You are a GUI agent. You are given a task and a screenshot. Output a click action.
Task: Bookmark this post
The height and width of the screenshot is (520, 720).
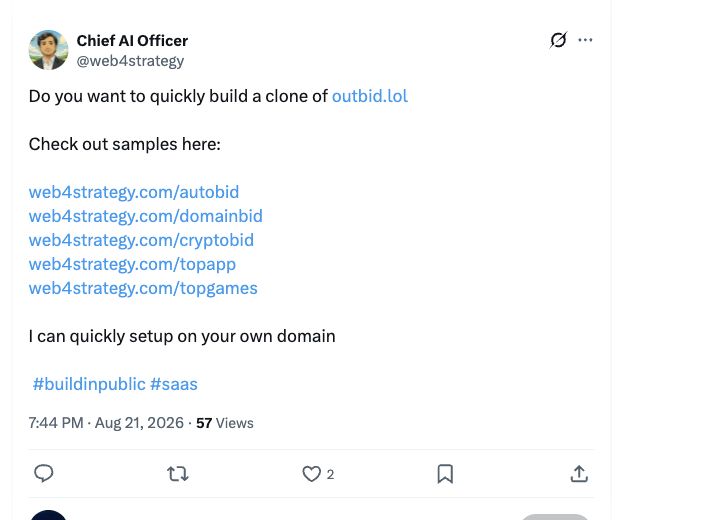click(x=445, y=474)
